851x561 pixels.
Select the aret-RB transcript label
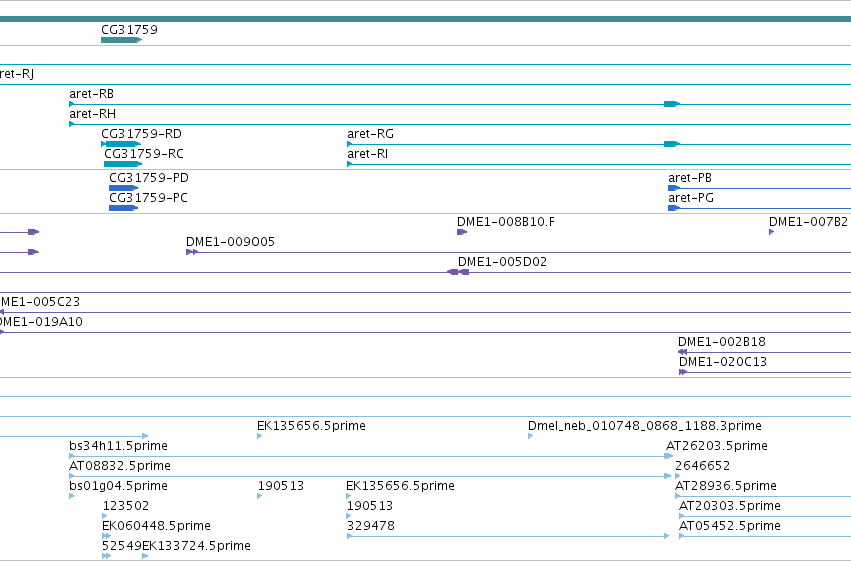pyautogui.click(x=91, y=94)
